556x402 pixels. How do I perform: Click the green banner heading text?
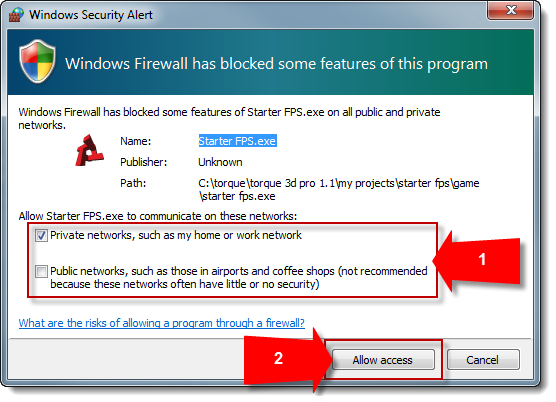tap(276, 64)
